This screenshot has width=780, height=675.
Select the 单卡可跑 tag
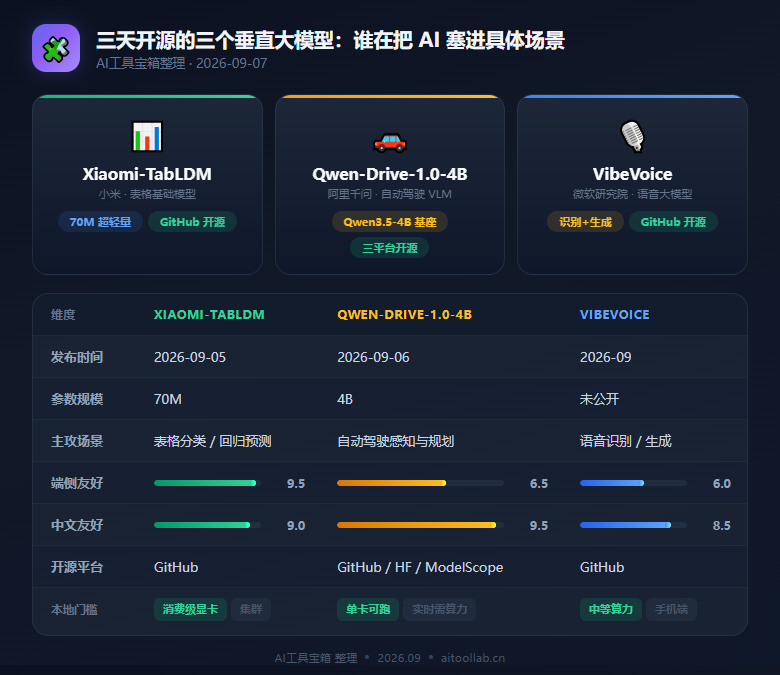(368, 609)
